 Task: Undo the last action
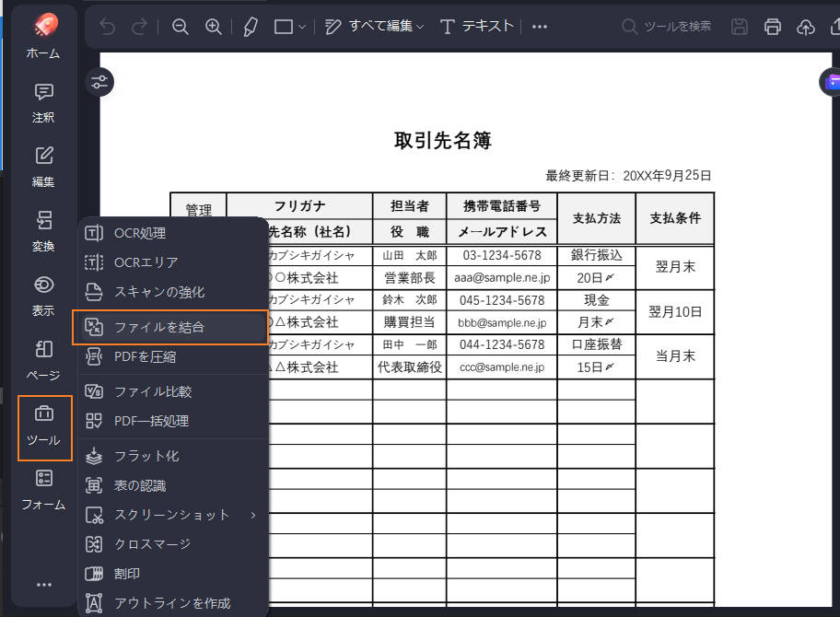click(x=107, y=26)
